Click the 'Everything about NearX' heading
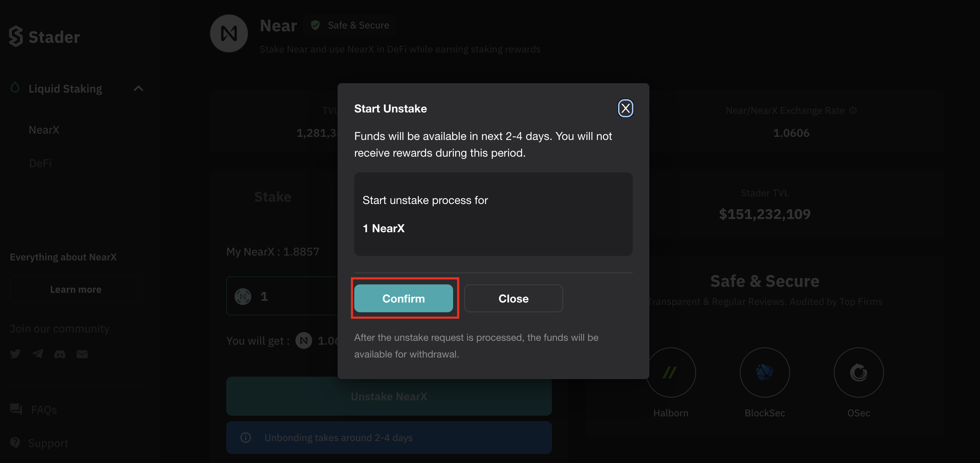 pyautogui.click(x=63, y=257)
